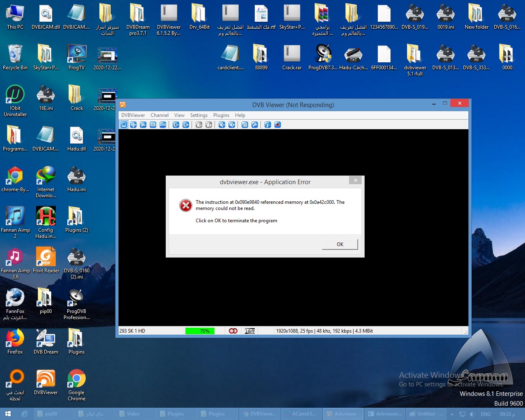525x420 pixels.
Task: Click the info 'i' toolbar icon
Action: [268, 125]
